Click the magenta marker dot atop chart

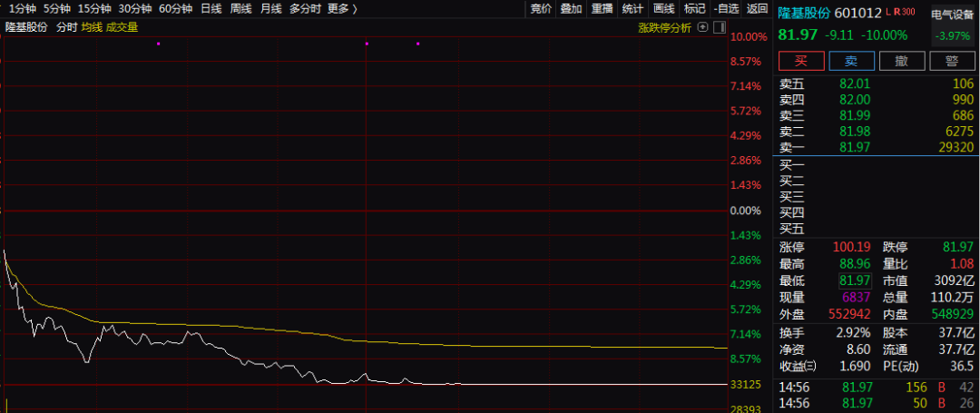[158, 44]
